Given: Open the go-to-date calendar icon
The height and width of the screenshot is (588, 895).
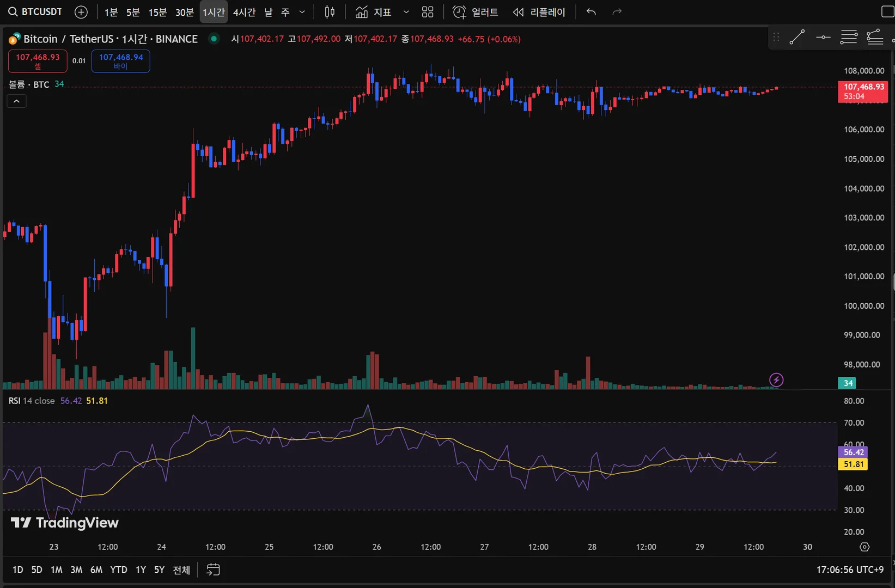Looking at the screenshot, I should pyautogui.click(x=213, y=569).
